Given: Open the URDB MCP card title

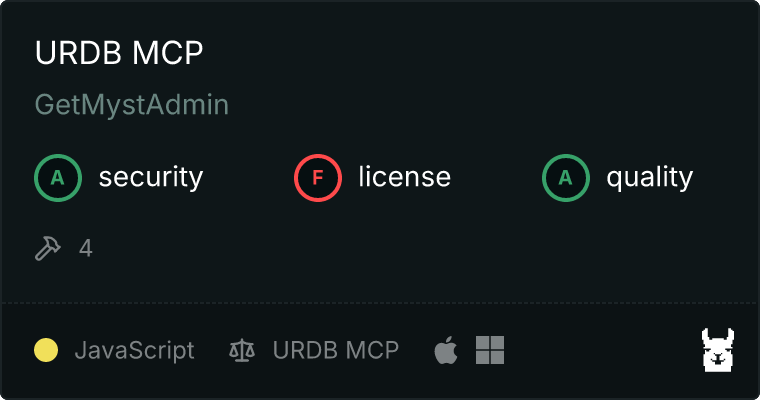Looking at the screenshot, I should click(119, 52).
